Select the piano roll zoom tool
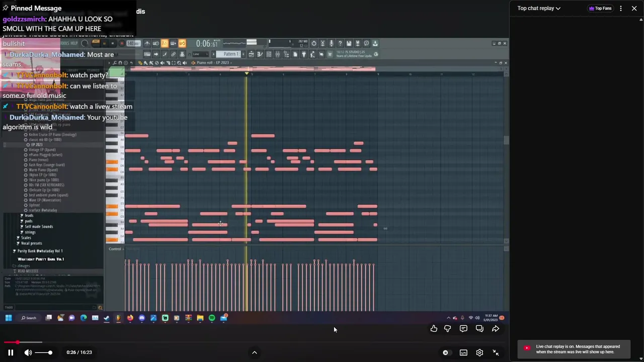644x362 pixels. pos(179,63)
